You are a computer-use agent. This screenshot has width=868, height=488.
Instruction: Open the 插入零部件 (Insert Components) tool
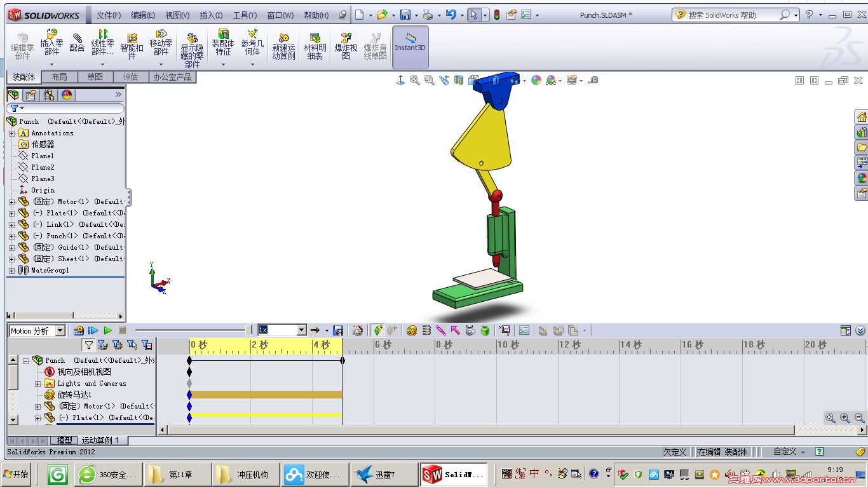coord(51,44)
